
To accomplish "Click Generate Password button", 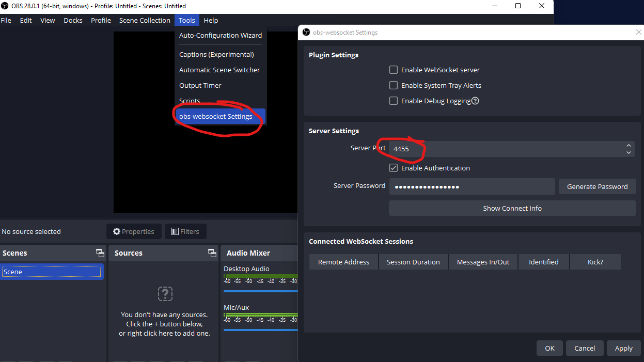I will pos(598,186).
